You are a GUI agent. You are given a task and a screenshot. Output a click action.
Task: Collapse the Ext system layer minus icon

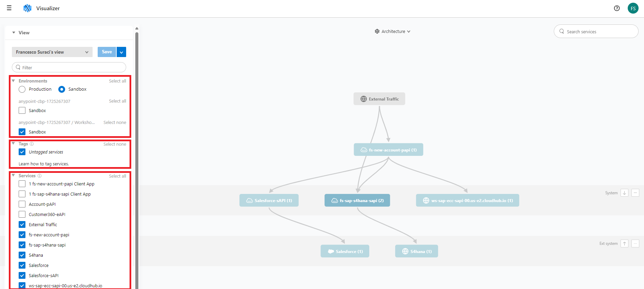[636, 243]
